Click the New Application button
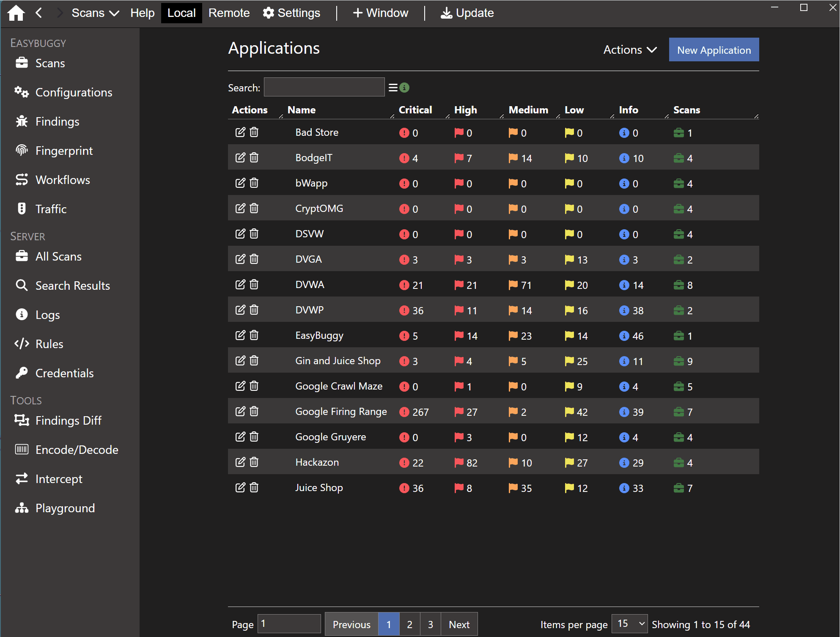The image size is (840, 637). 714,50
